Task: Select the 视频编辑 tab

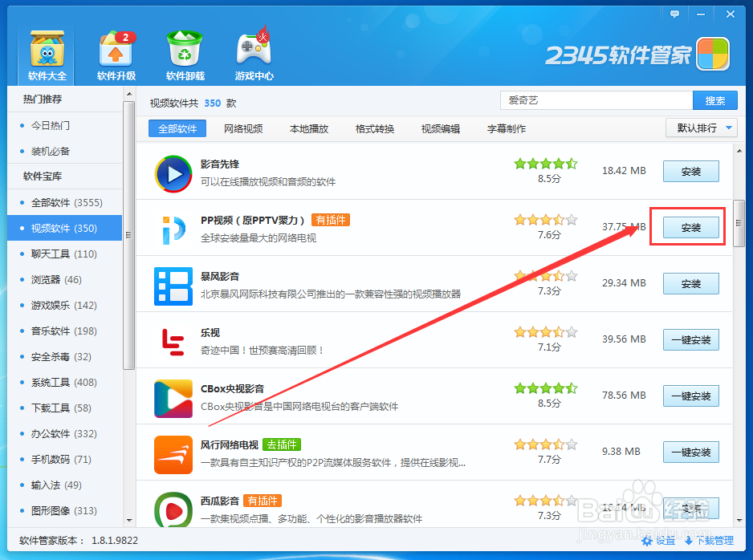Action: [x=441, y=128]
